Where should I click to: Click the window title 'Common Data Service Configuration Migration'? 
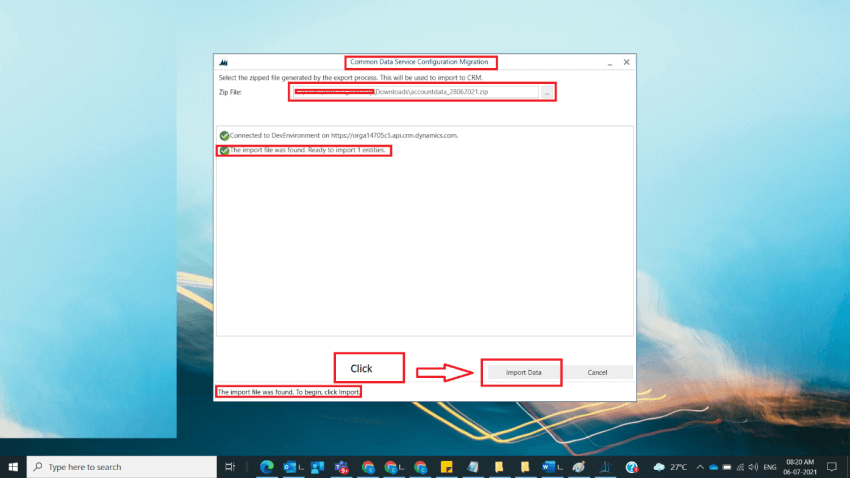click(419, 62)
